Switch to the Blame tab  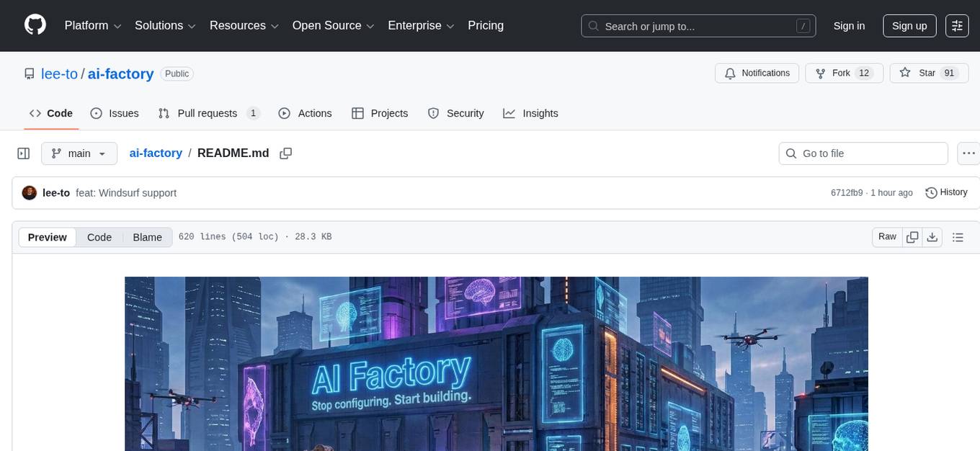pos(147,237)
